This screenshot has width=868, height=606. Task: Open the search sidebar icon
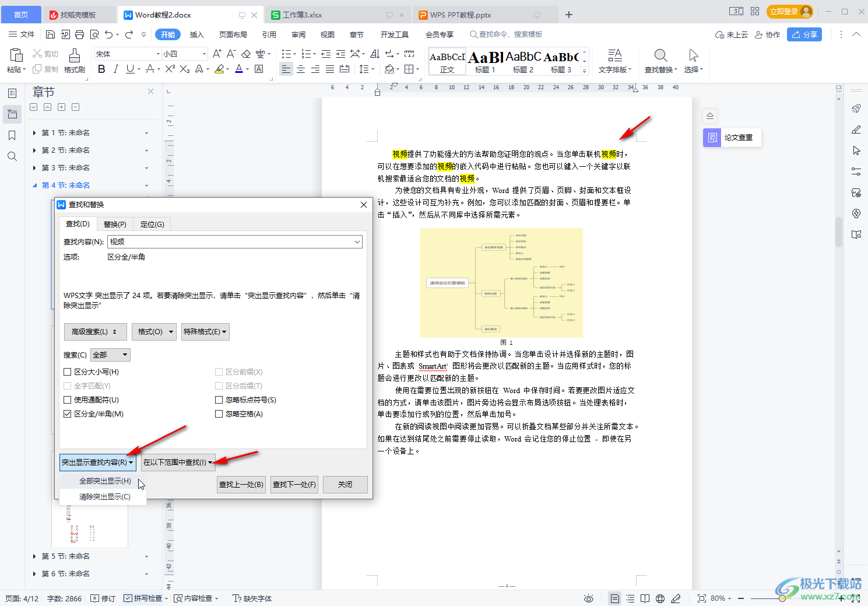click(12, 156)
